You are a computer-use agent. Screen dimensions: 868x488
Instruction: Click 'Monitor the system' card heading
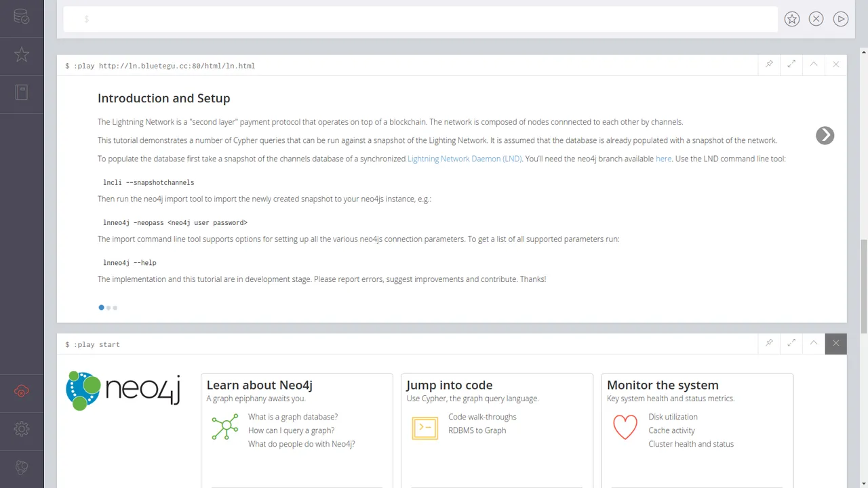pyautogui.click(x=663, y=385)
